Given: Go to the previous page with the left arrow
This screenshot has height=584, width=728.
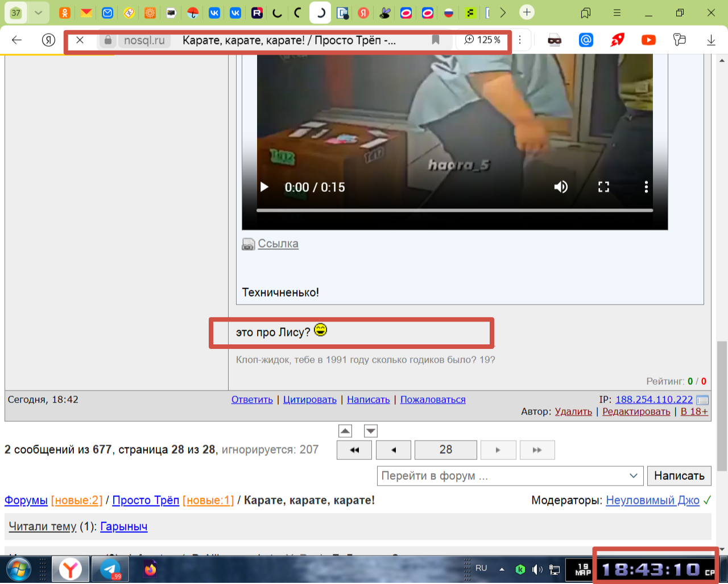Looking at the screenshot, I should (x=394, y=450).
